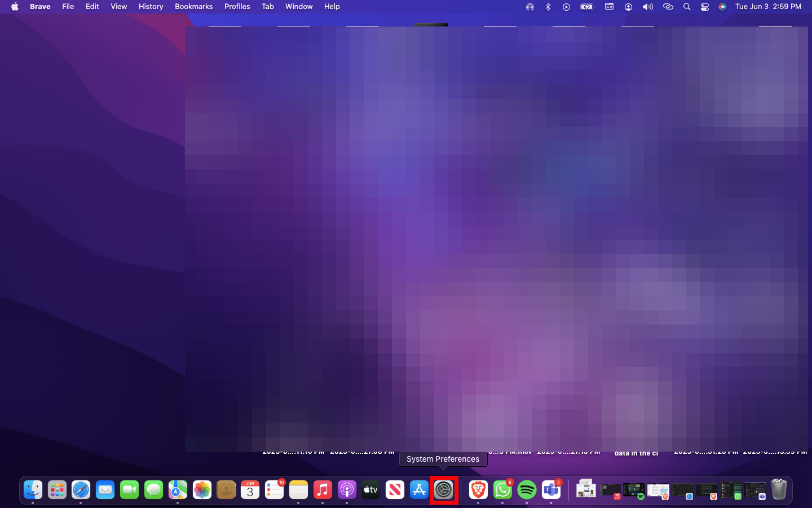Open Spotlight search

687,7
